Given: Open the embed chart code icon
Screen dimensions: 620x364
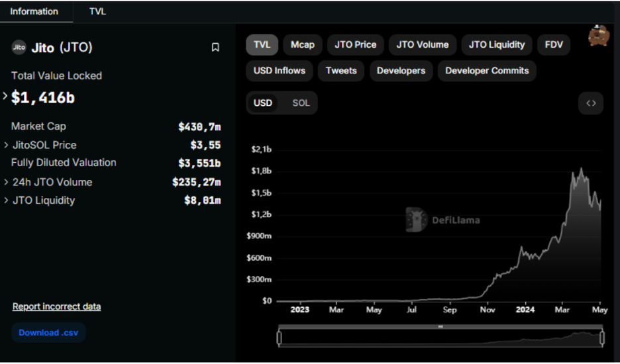Looking at the screenshot, I should [591, 103].
